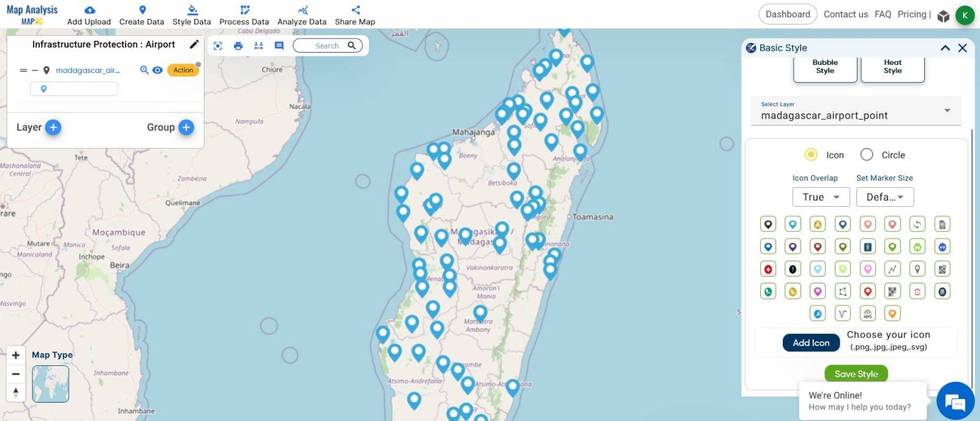Open the map comments tool
980x421 pixels.
pyautogui.click(x=279, y=46)
